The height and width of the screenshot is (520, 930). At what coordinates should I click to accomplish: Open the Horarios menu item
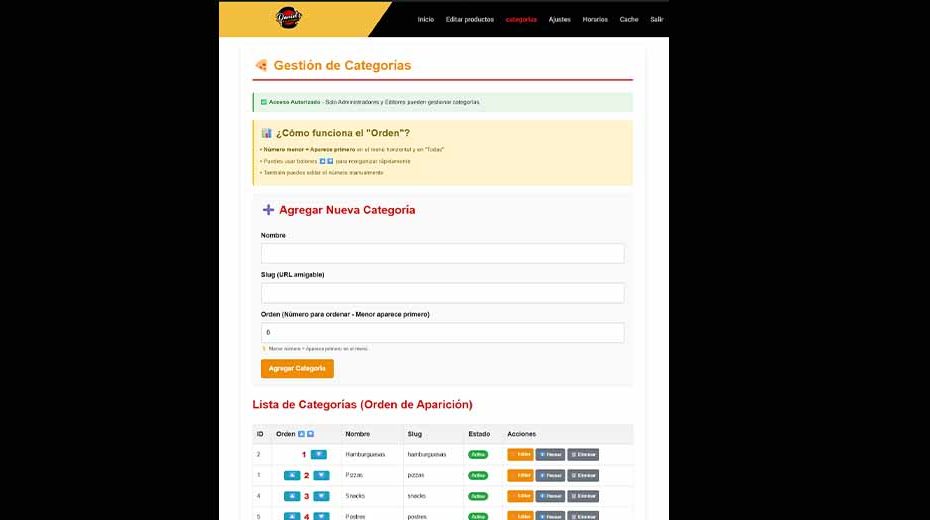595,20
